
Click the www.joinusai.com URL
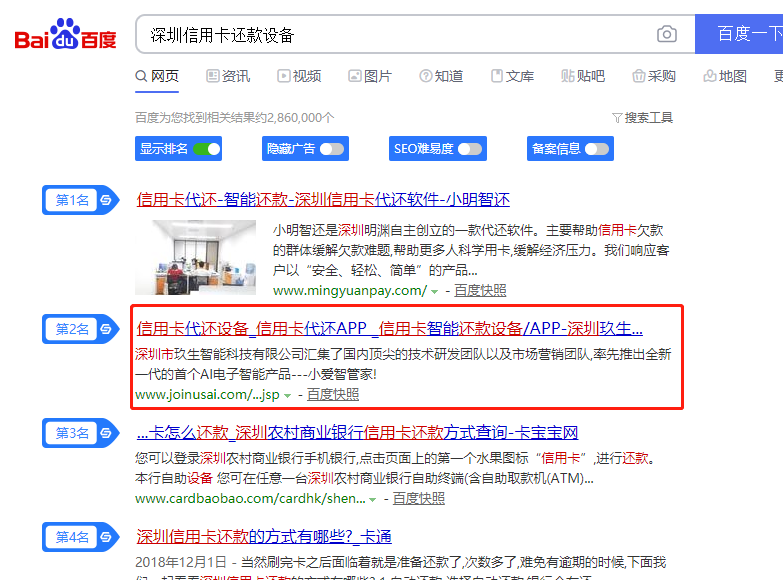click(207, 395)
